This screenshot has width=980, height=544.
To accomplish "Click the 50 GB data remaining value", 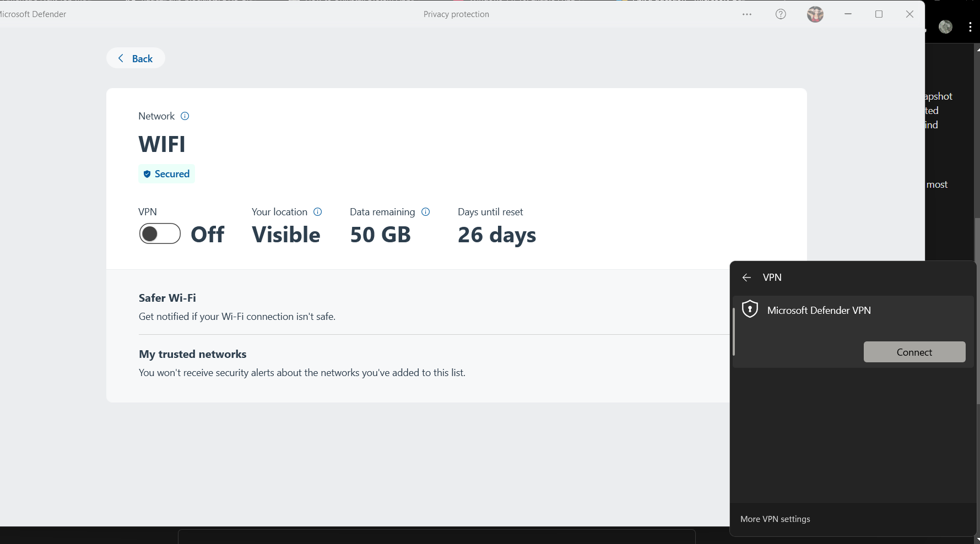I will (381, 235).
